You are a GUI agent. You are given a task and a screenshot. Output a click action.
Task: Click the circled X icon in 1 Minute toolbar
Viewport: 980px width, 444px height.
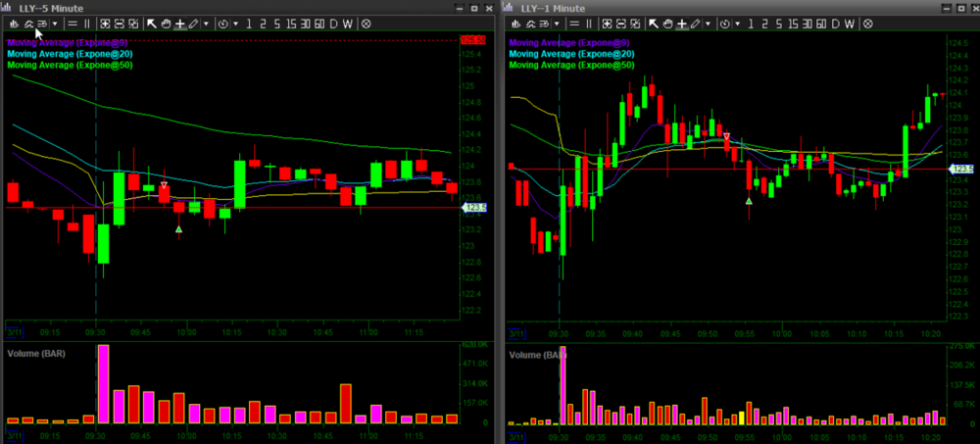click(x=869, y=23)
